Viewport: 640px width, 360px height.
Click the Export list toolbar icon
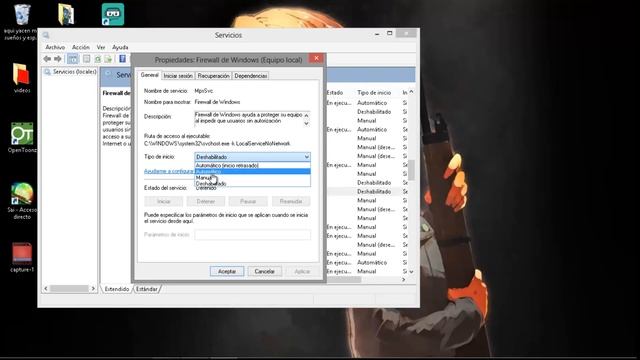tap(108, 59)
